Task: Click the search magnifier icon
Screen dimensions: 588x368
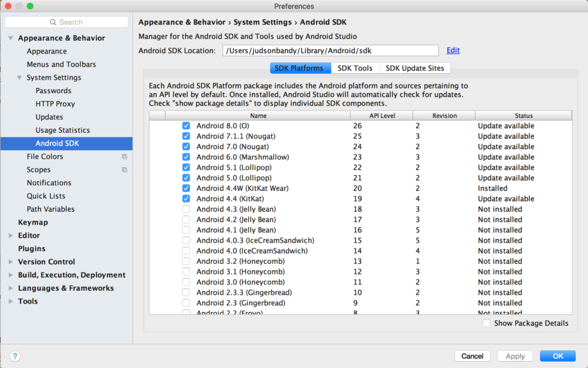Action: point(53,22)
